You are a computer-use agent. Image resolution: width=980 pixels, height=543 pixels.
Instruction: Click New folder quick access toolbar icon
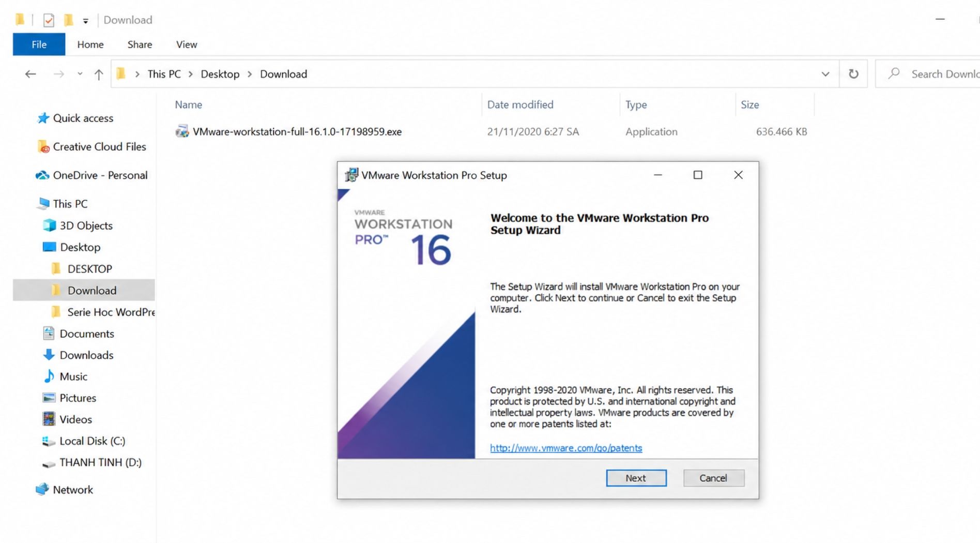[x=68, y=20]
